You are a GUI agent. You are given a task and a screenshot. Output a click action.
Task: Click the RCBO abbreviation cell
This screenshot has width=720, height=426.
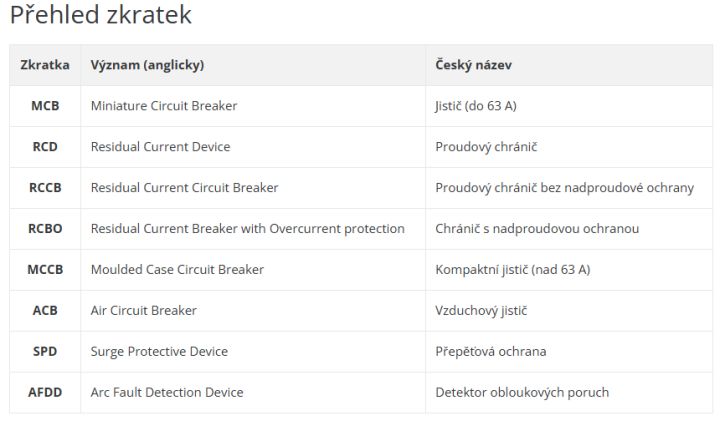(x=45, y=228)
